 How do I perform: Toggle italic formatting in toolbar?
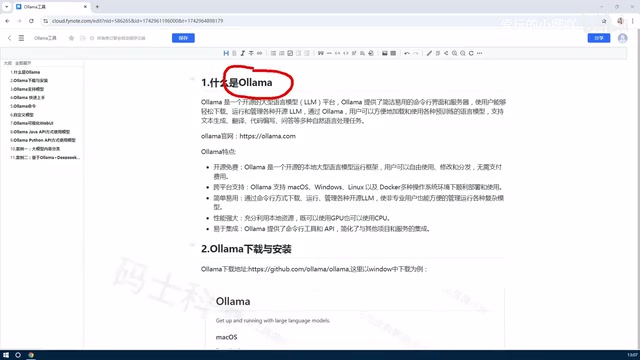click(x=242, y=53)
